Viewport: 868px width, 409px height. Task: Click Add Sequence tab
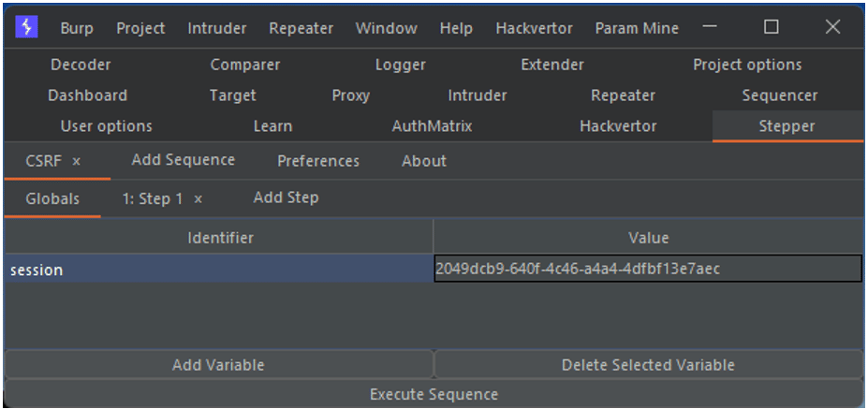[184, 160]
